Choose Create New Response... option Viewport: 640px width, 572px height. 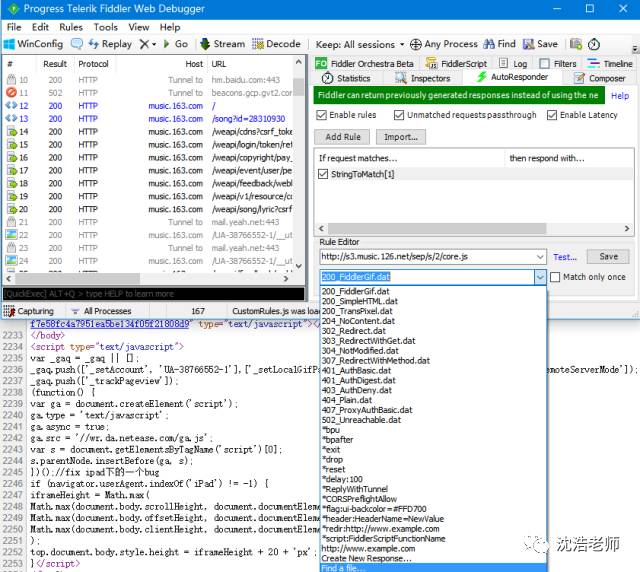[367, 559]
